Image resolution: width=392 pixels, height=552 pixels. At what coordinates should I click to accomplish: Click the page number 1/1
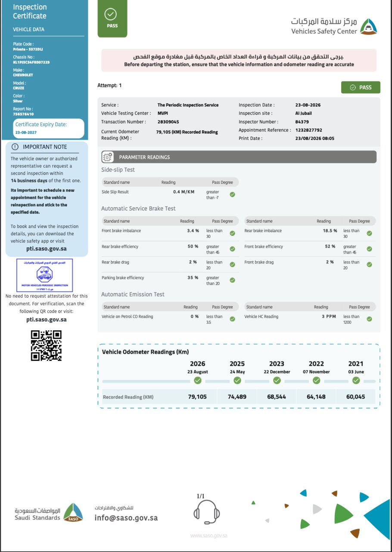click(x=201, y=496)
